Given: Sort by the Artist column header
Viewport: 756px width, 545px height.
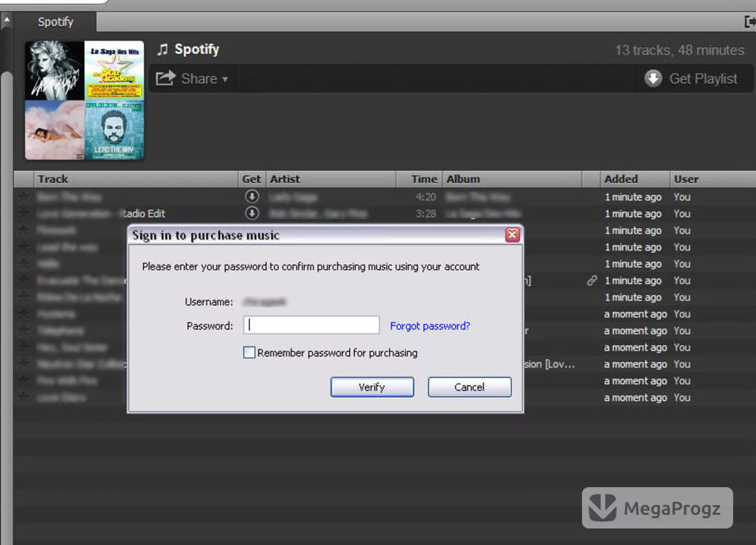Looking at the screenshot, I should pos(331,179).
